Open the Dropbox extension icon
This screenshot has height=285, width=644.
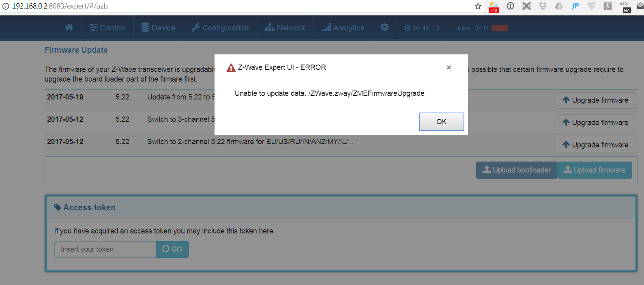click(x=543, y=6)
